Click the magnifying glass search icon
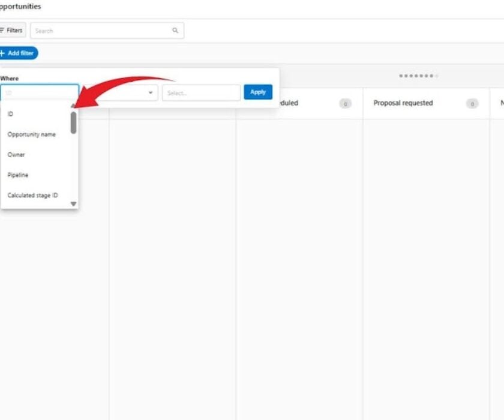Screen dimensions: 504x420 point(175,30)
